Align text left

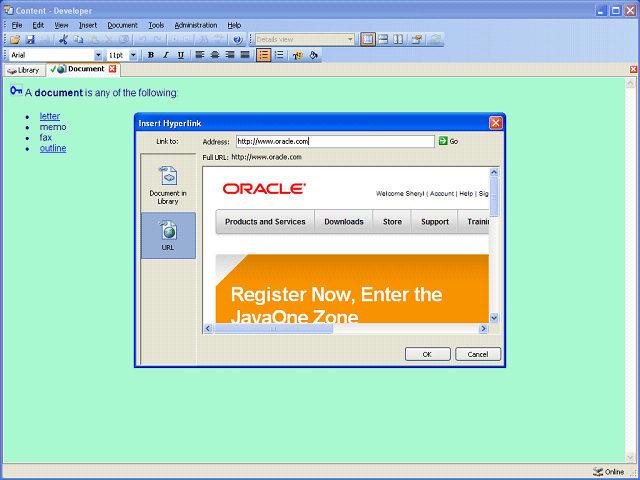200,55
